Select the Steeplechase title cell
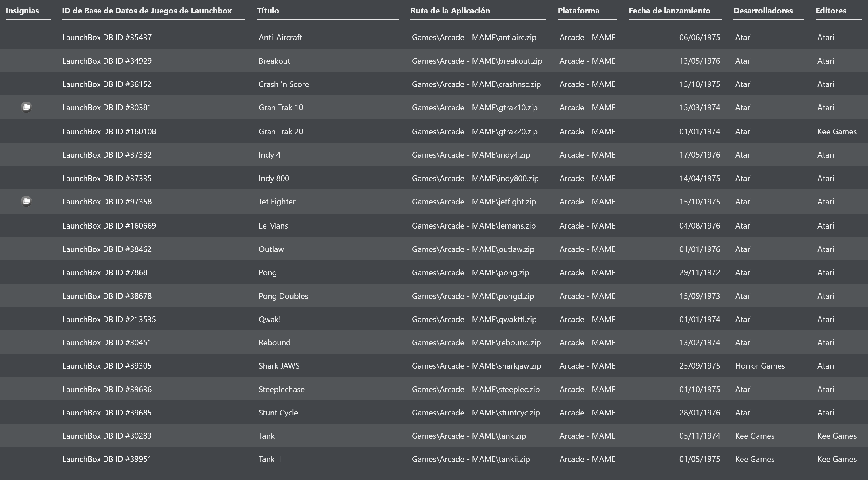This screenshot has height=480, width=868. (282, 389)
